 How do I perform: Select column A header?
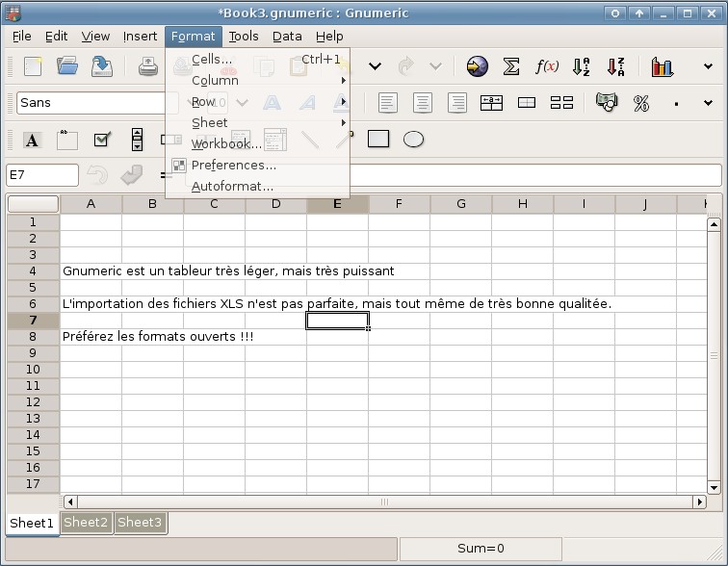coord(91,204)
